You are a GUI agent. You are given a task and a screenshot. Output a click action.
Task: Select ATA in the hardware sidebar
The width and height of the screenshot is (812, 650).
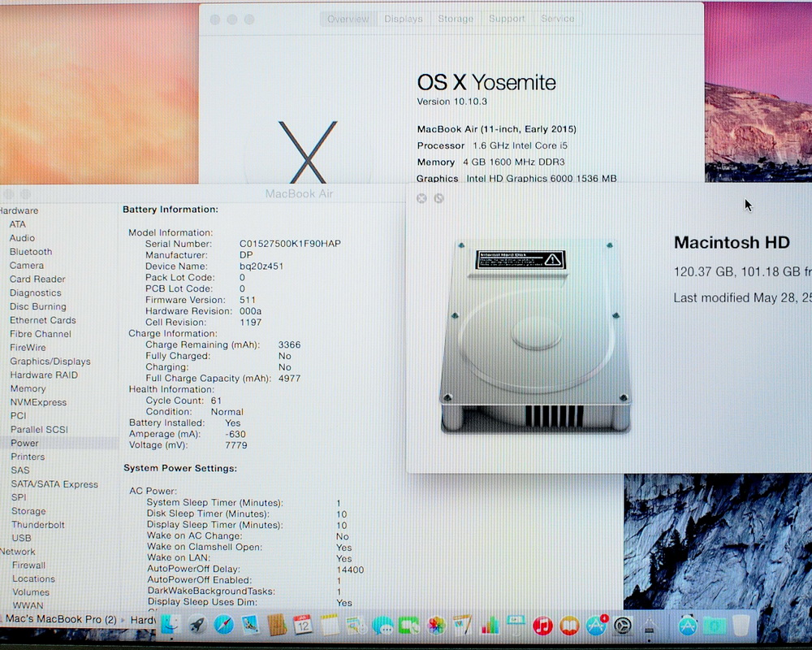(18, 224)
